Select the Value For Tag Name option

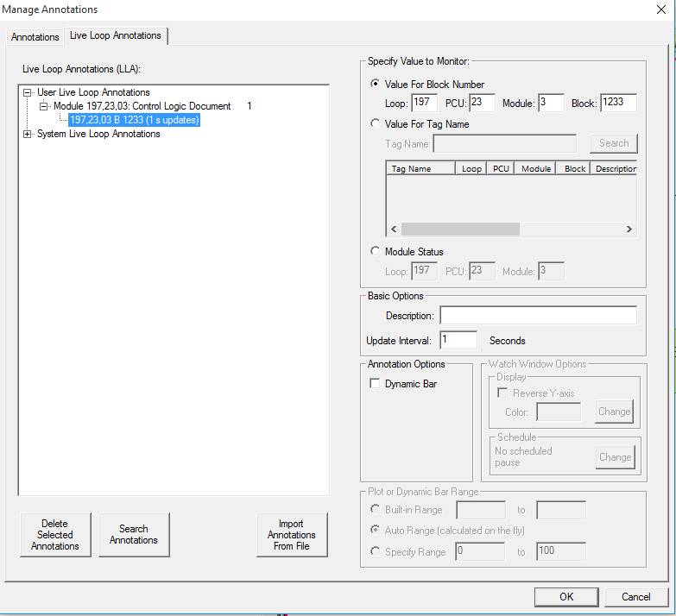pyautogui.click(x=374, y=123)
